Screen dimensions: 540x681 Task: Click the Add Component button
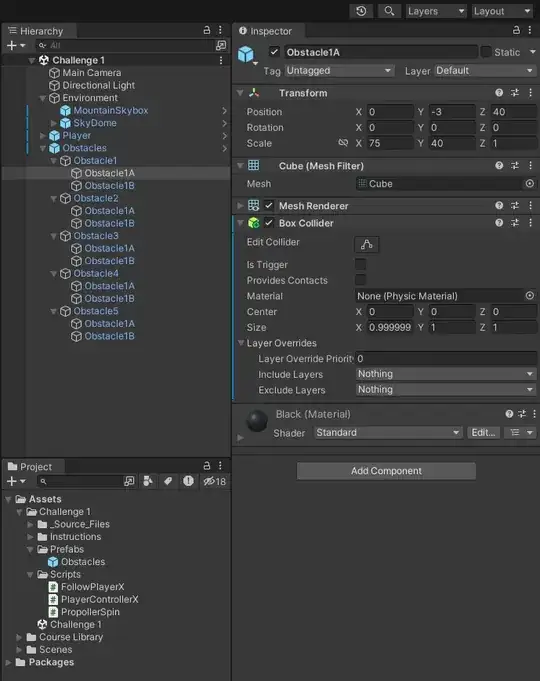386,471
